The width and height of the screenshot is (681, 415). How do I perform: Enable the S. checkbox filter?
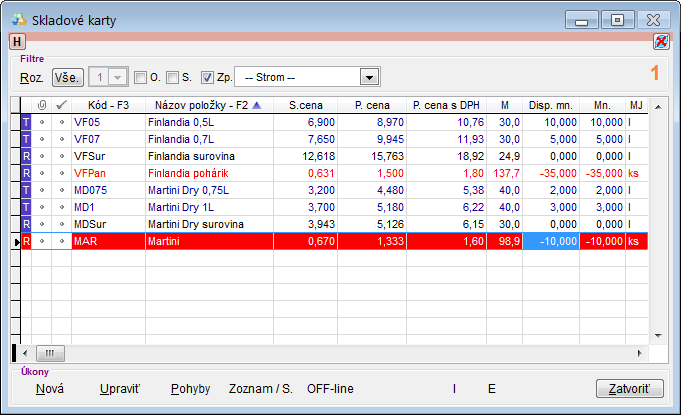click(x=172, y=77)
